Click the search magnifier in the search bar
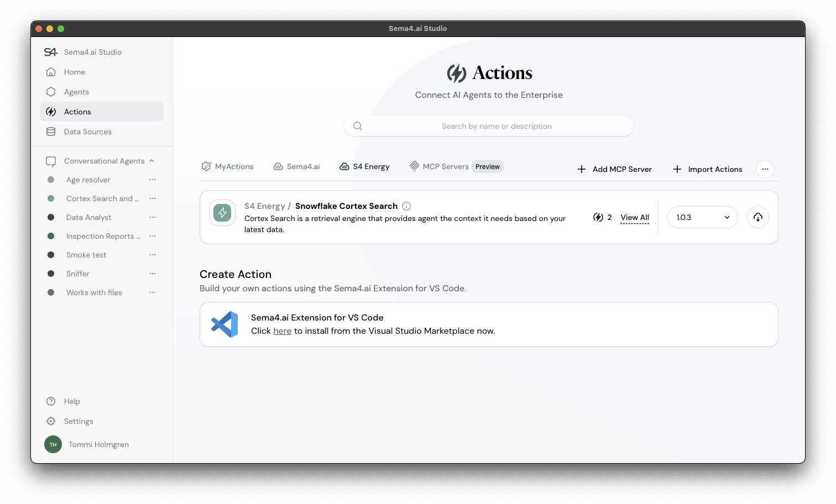This screenshot has width=836, height=504. (357, 125)
